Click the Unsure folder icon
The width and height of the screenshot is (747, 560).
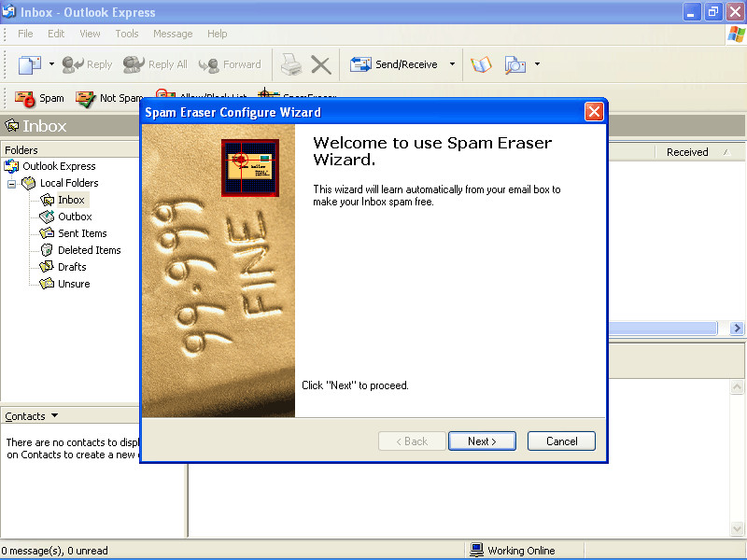tap(48, 284)
